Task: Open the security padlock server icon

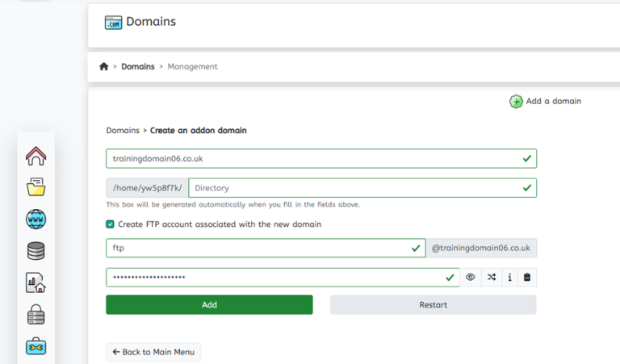Action: [36, 315]
